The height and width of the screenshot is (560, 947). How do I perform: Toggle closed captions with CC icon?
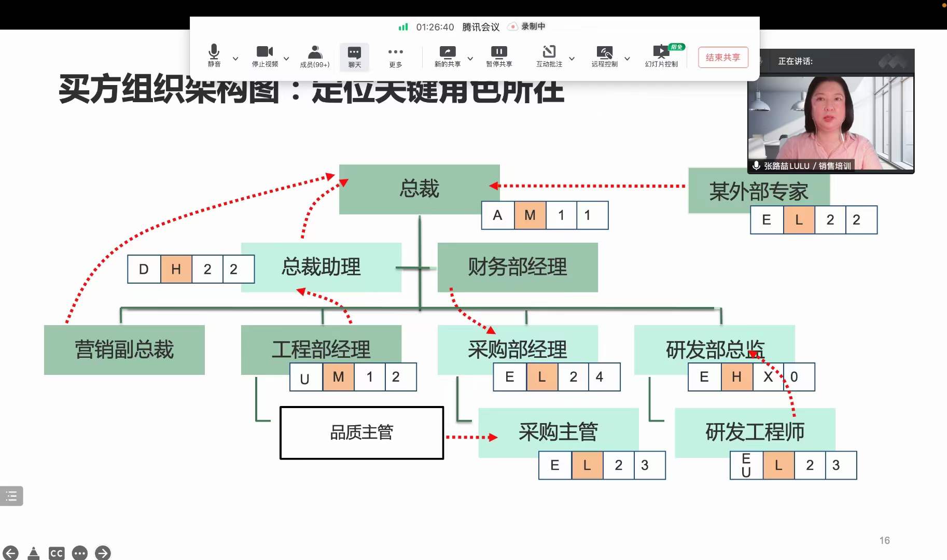pyautogui.click(x=57, y=553)
